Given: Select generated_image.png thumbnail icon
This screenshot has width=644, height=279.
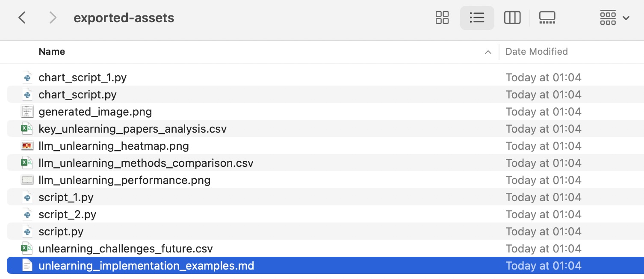Looking at the screenshot, I should 27,112.
